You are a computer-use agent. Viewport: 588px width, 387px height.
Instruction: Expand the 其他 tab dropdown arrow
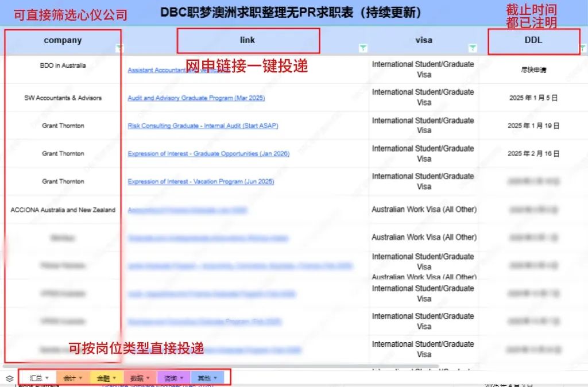tap(215, 378)
